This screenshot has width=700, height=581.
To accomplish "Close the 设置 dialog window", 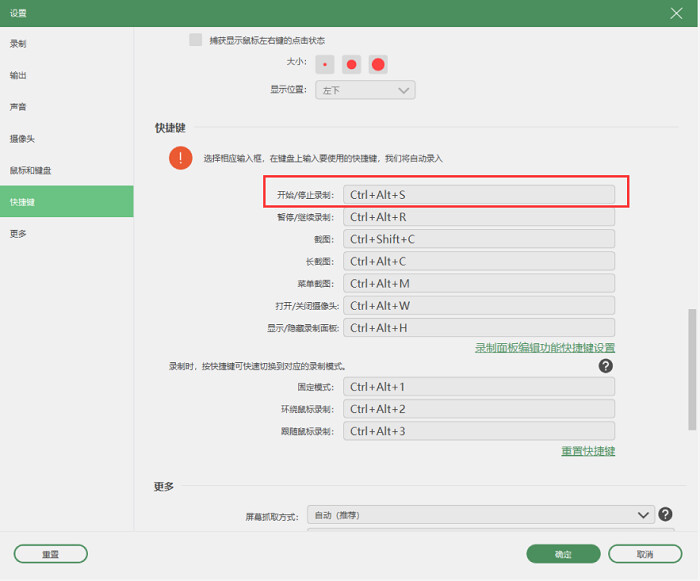I will click(676, 13).
